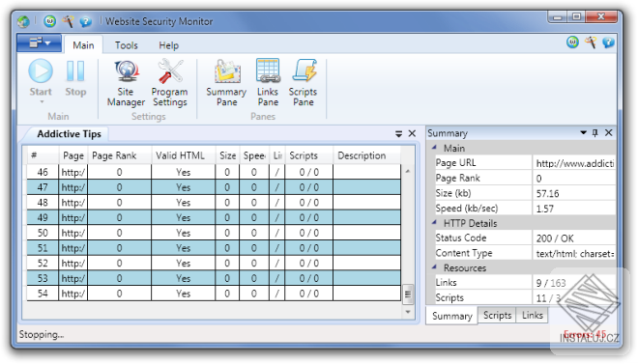
Task: Sort by Size column header
Action: click(227, 155)
